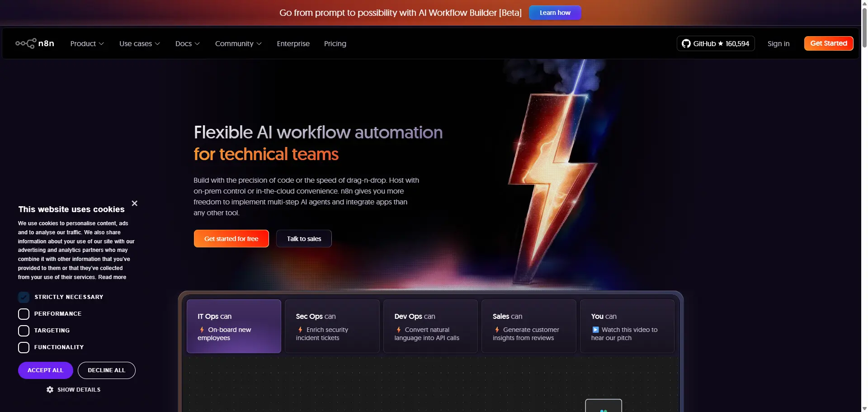Click Get started for free
868x412 pixels.
(x=231, y=239)
